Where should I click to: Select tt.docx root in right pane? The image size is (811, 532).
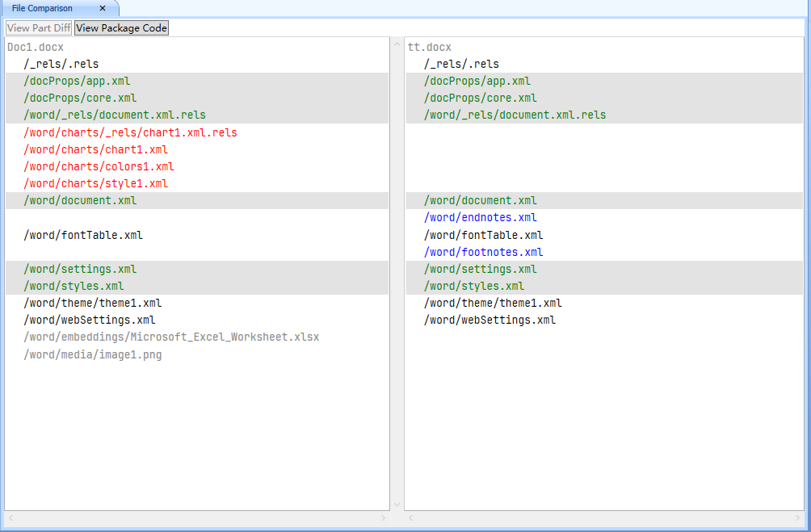click(430, 48)
